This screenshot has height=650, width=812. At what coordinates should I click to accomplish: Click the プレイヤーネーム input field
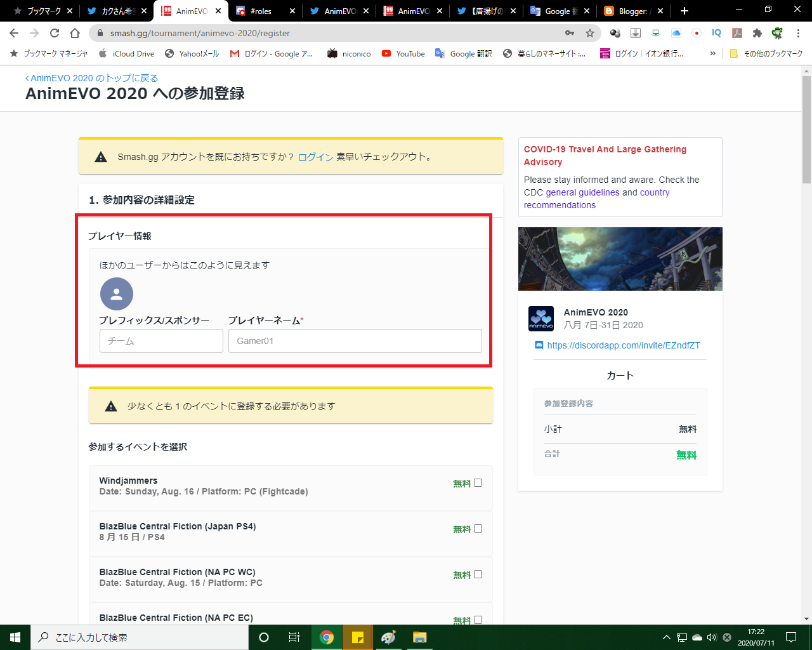click(355, 341)
